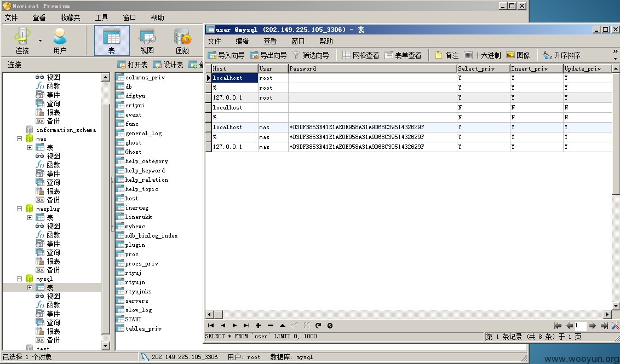The height and width of the screenshot is (364, 620).
Task: Open 编辑 menu in user table window
Action: tap(242, 41)
